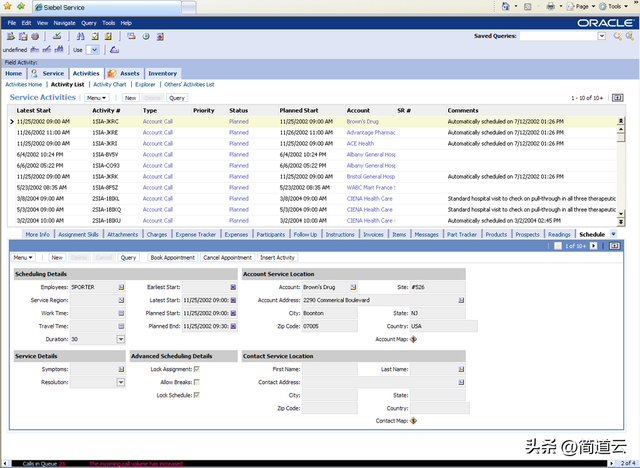The width and height of the screenshot is (640, 468).
Task: Open the Account field picker icon
Action: pos(353,287)
